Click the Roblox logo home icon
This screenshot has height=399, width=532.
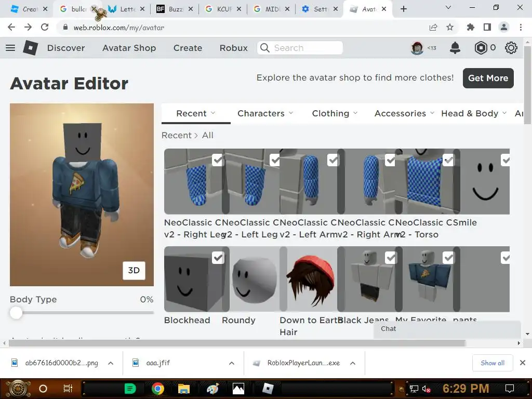point(31,48)
